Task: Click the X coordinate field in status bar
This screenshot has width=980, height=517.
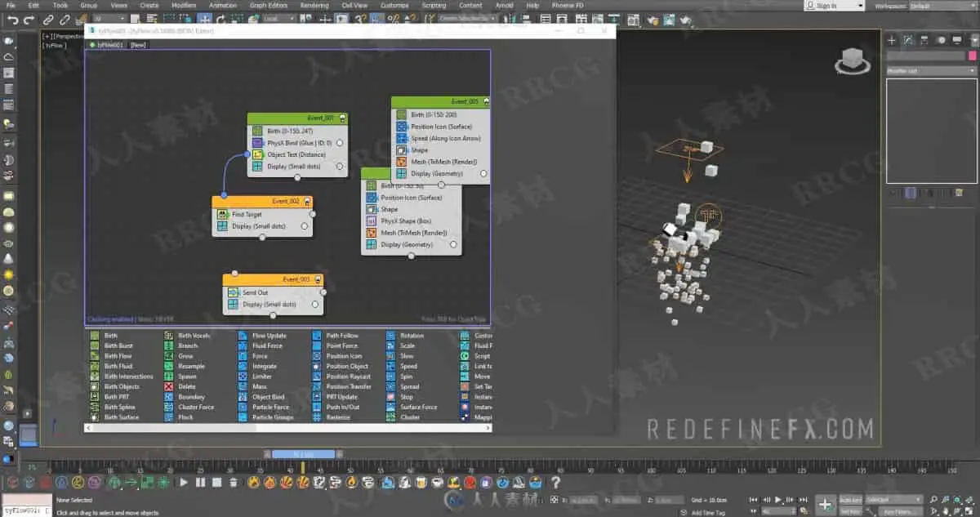Action: point(583,500)
